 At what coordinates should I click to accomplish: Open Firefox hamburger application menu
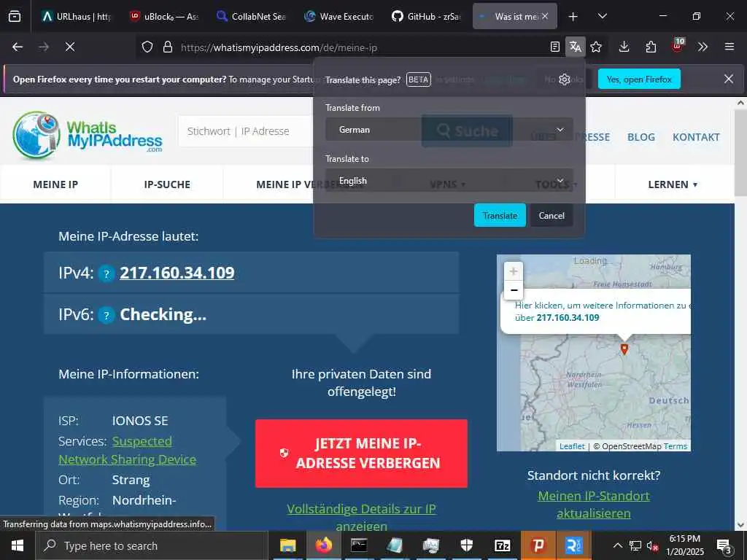pyautogui.click(x=729, y=47)
